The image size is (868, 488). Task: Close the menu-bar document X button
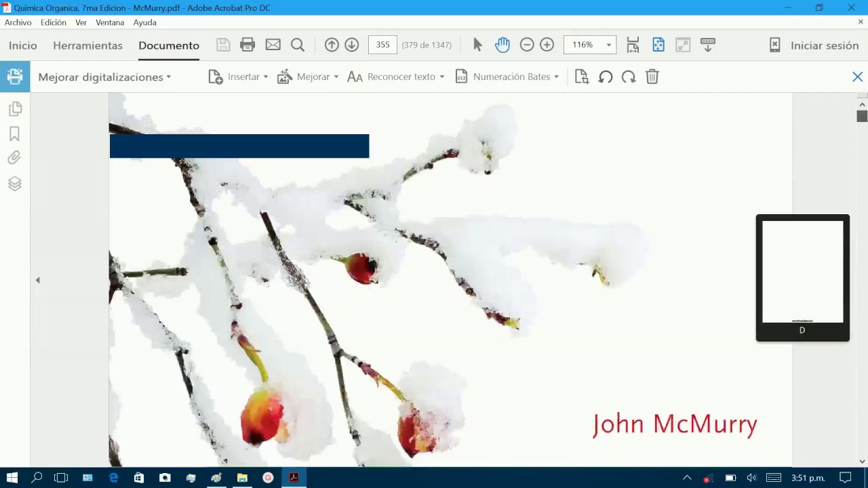pyautogui.click(x=861, y=22)
